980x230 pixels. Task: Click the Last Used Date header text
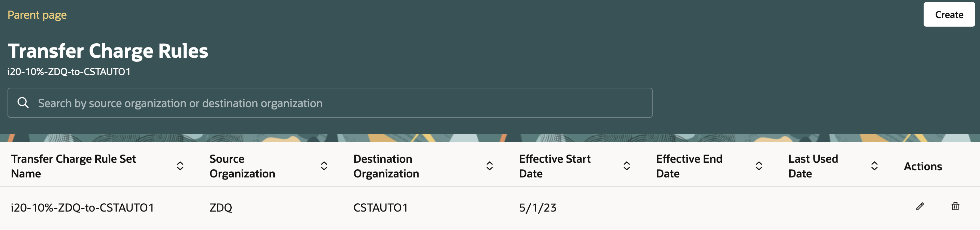[x=813, y=166]
